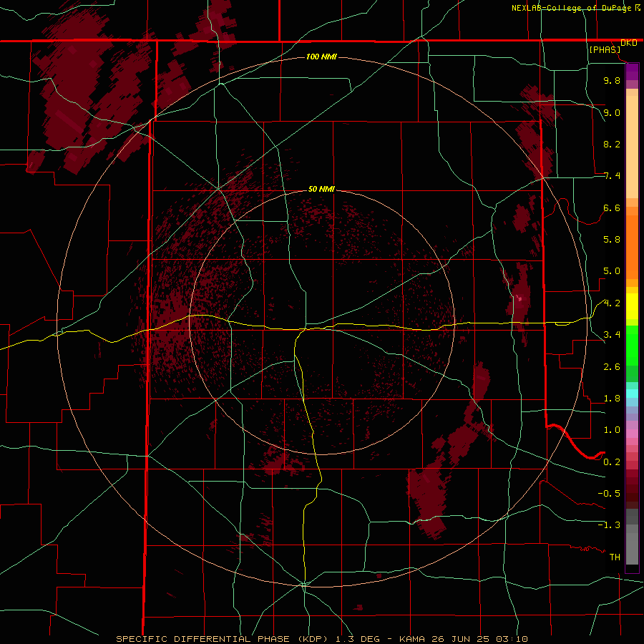Click the 50 NMI range ring label
Viewport: 644px width, 644px height.
click(x=321, y=190)
